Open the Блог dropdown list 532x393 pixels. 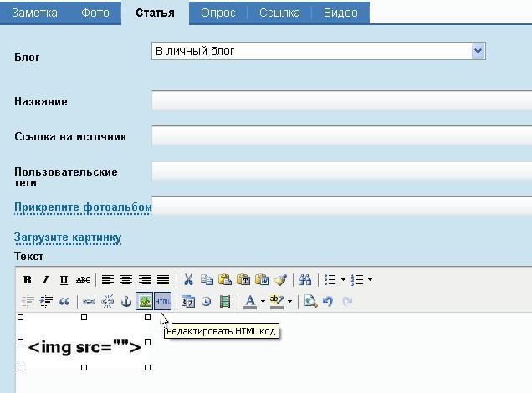(x=478, y=51)
